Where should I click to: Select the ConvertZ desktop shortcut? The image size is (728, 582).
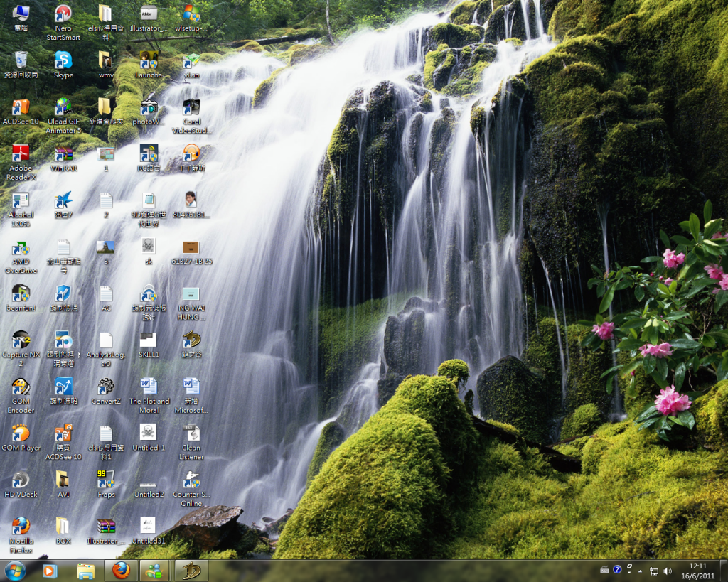point(106,387)
